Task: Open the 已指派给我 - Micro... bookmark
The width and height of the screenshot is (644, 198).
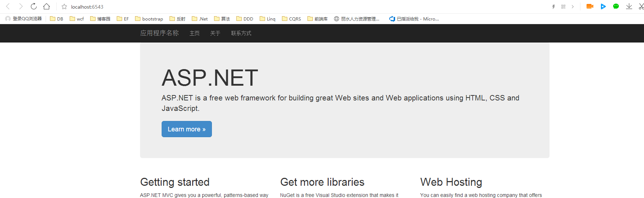Action: (x=414, y=19)
